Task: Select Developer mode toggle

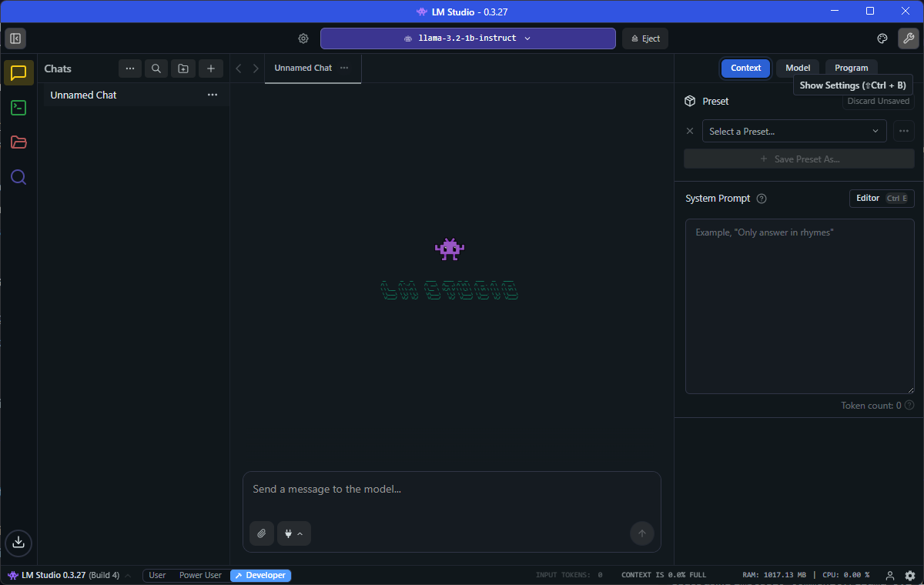Action: (x=260, y=576)
